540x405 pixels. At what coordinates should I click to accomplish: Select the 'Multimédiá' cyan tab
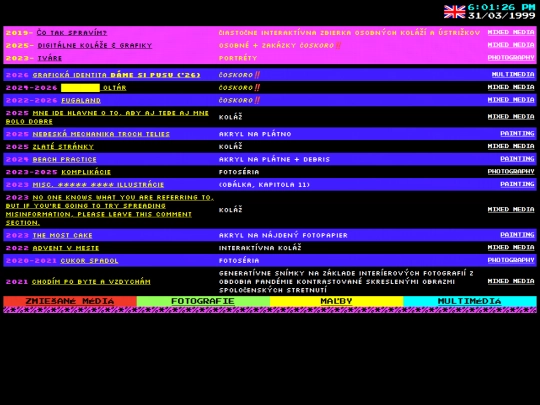click(x=470, y=301)
